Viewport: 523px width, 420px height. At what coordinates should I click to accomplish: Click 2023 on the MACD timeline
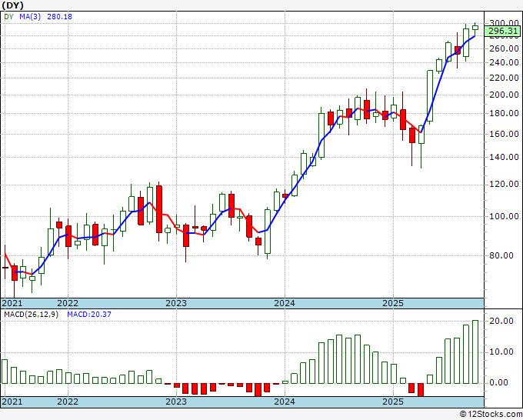click(176, 402)
